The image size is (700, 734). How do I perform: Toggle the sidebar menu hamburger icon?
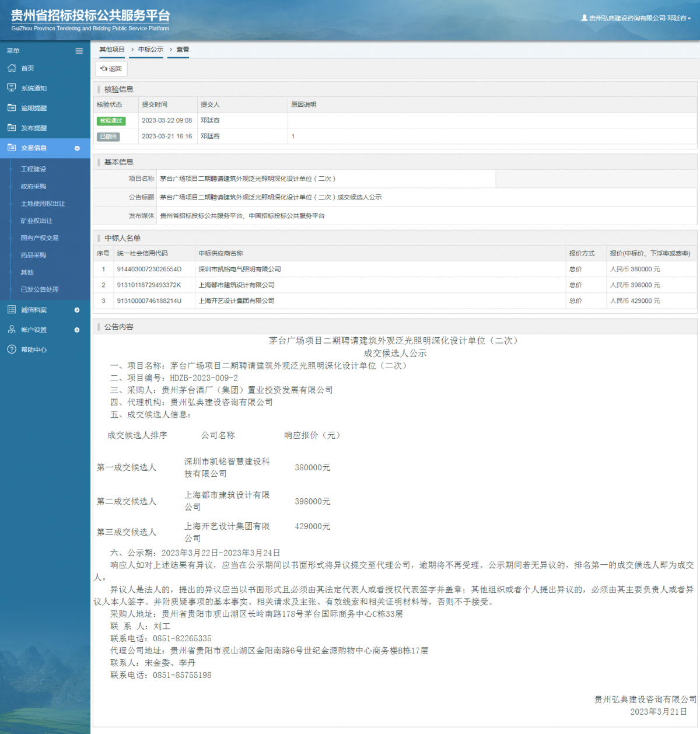click(x=79, y=51)
